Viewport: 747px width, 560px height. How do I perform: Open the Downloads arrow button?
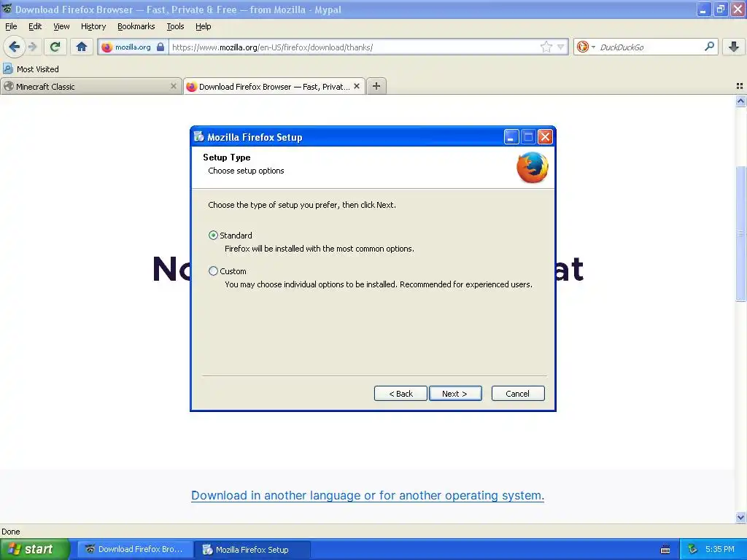click(x=734, y=47)
